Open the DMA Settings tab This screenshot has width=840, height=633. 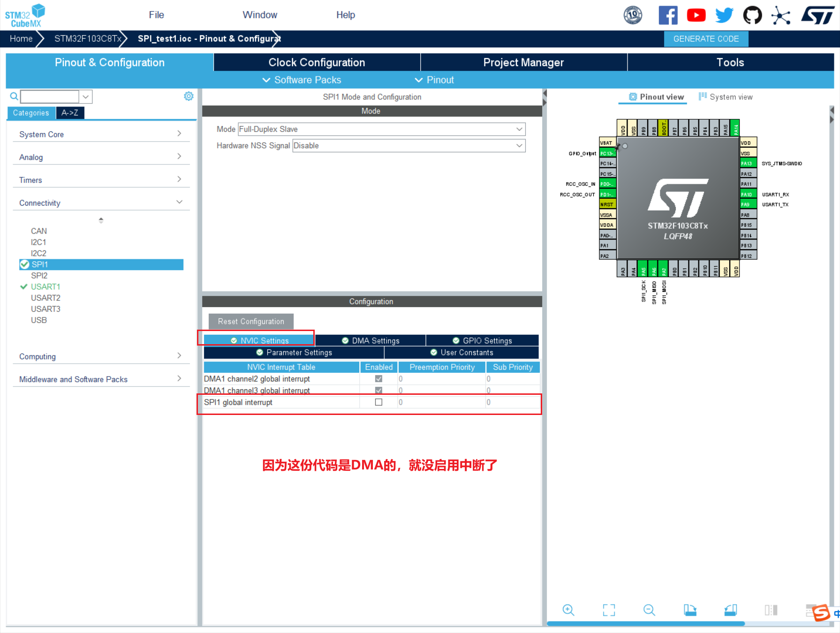(x=371, y=340)
